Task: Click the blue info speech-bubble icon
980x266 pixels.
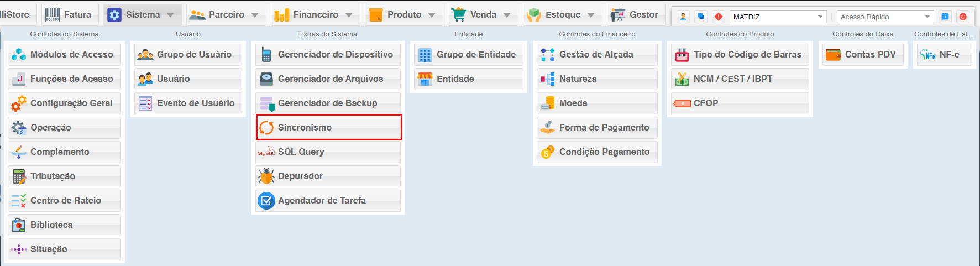Action: click(945, 17)
